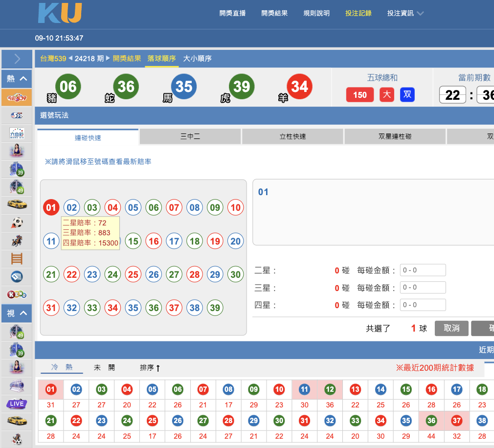494x448 pixels.
Task: Open live dealer icon under 視 section
Action: (x=17, y=368)
